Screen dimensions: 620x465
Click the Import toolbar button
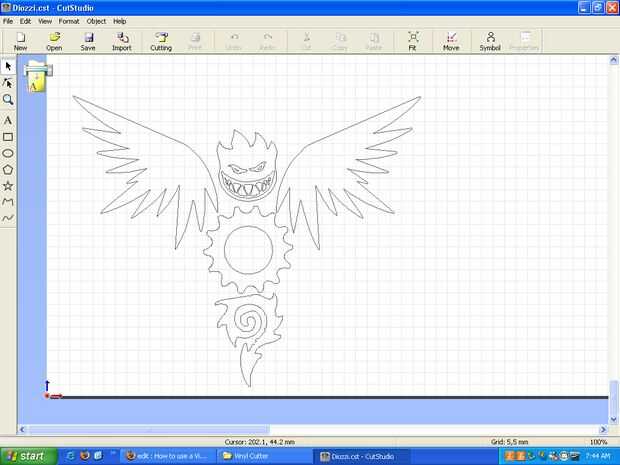point(122,41)
